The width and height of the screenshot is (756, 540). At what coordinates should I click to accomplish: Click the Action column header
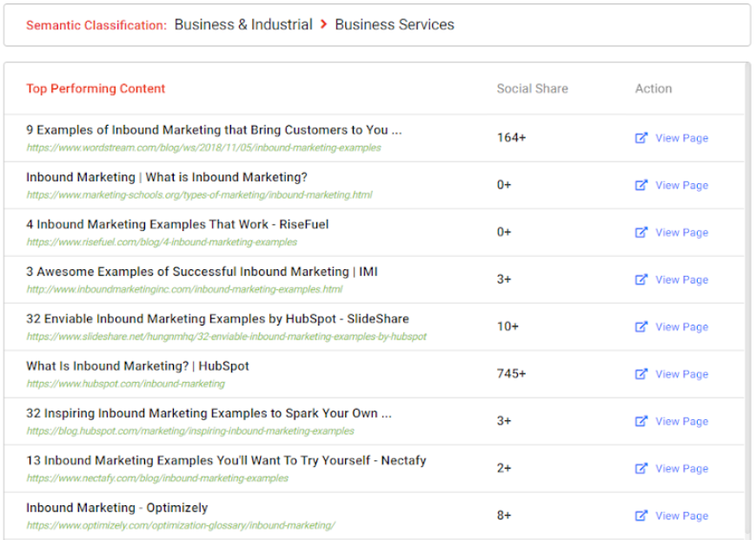pos(653,89)
